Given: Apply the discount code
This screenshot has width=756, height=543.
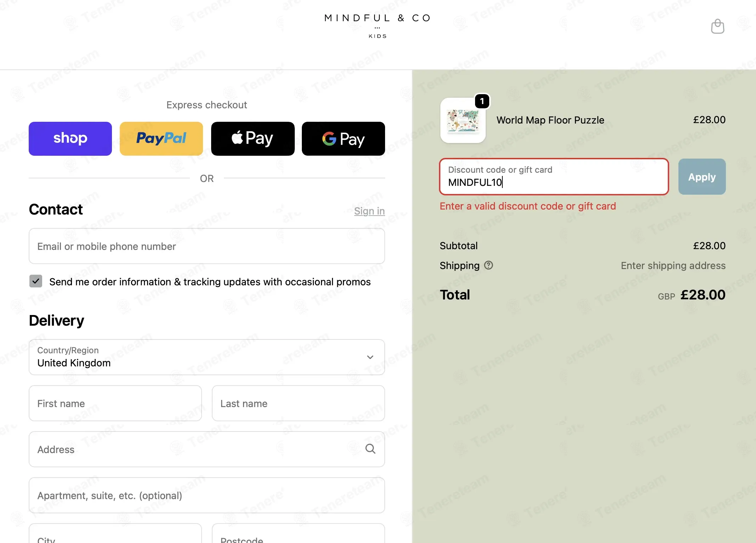Looking at the screenshot, I should tap(702, 177).
